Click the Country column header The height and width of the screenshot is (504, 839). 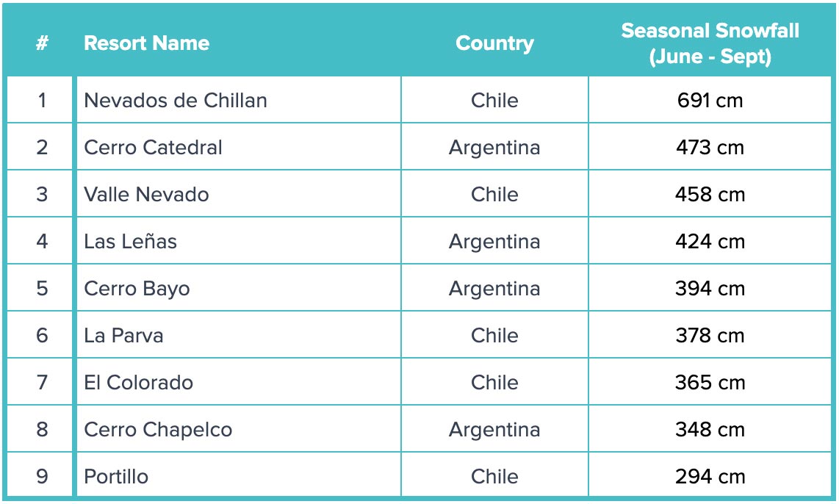click(x=494, y=43)
